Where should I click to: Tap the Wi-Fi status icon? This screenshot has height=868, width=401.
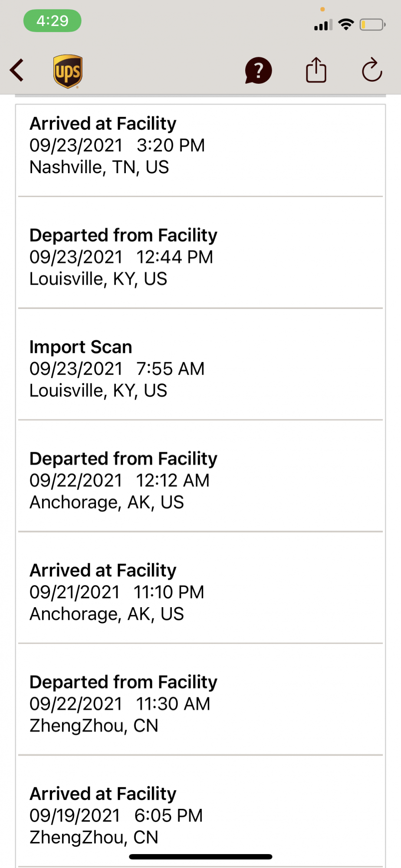tap(346, 24)
